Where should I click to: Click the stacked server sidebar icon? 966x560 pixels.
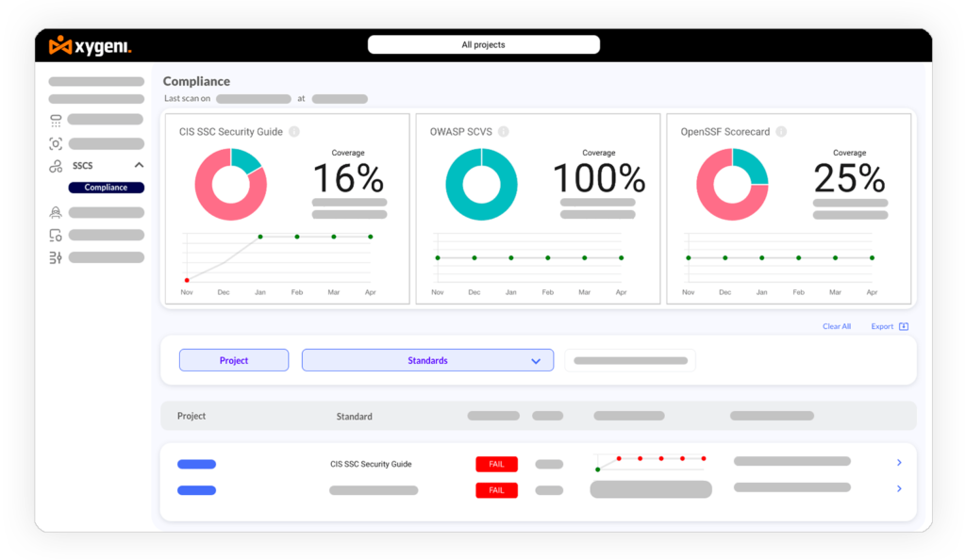pyautogui.click(x=56, y=121)
